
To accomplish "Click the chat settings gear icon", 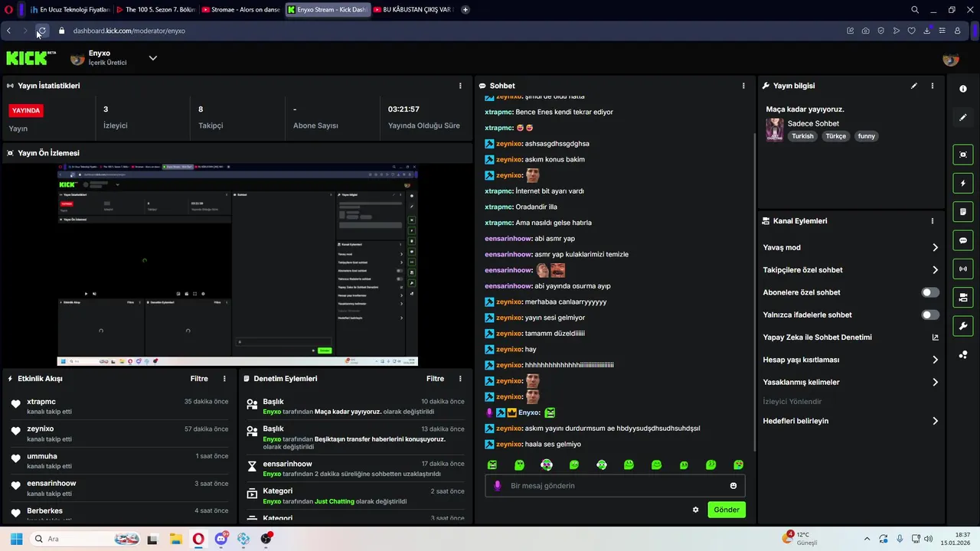I will click(696, 510).
